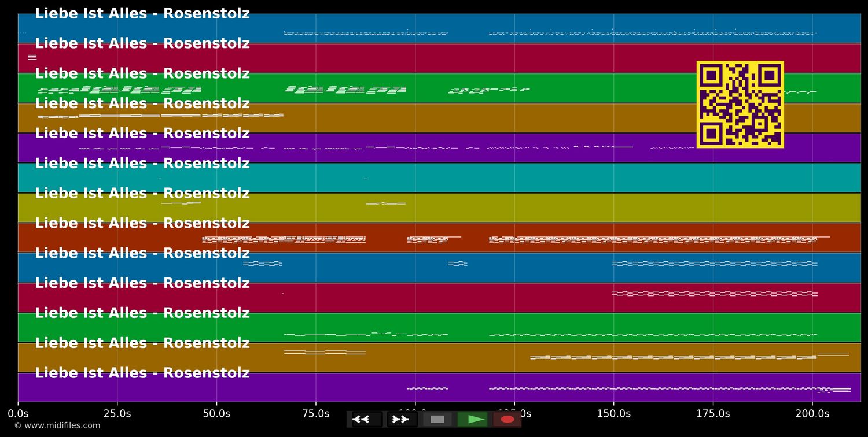Click the 25.0s time axis label

click(117, 413)
